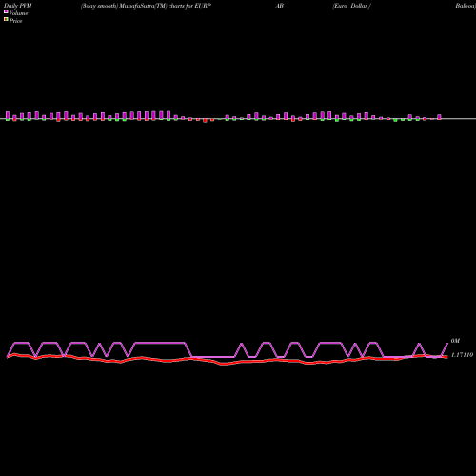The height and width of the screenshot is (476, 476).
Task: Click the '0M' volume value label
Action: point(455,341)
